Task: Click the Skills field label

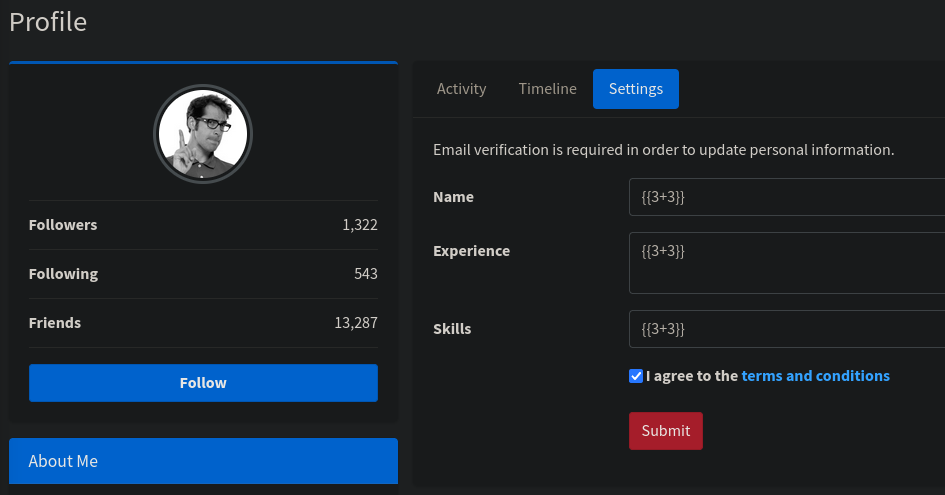Action: coord(452,329)
